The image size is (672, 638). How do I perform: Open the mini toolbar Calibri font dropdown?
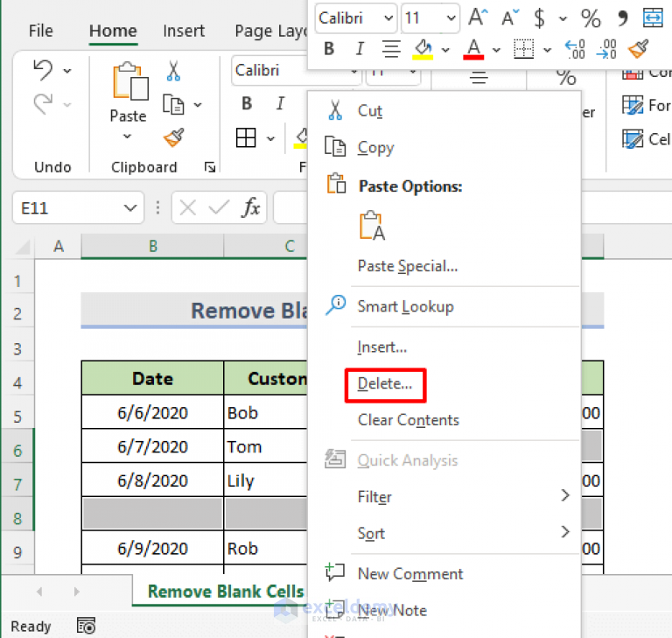click(x=388, y=18)
